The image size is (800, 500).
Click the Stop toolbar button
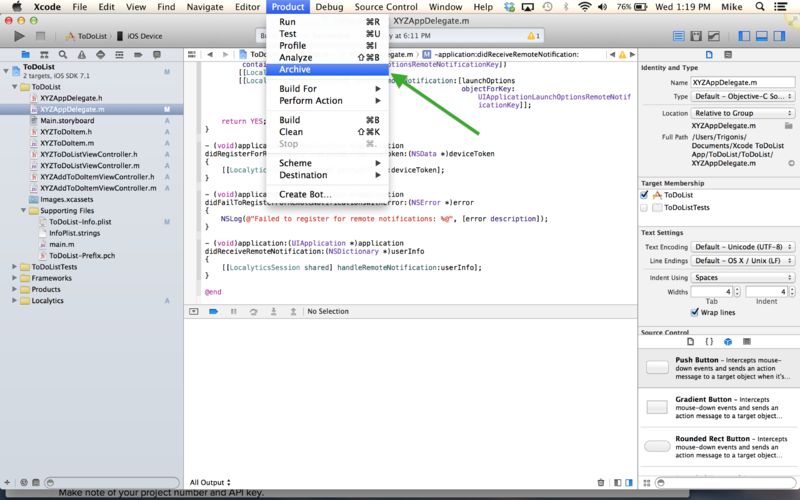click(x=40, y=36)
